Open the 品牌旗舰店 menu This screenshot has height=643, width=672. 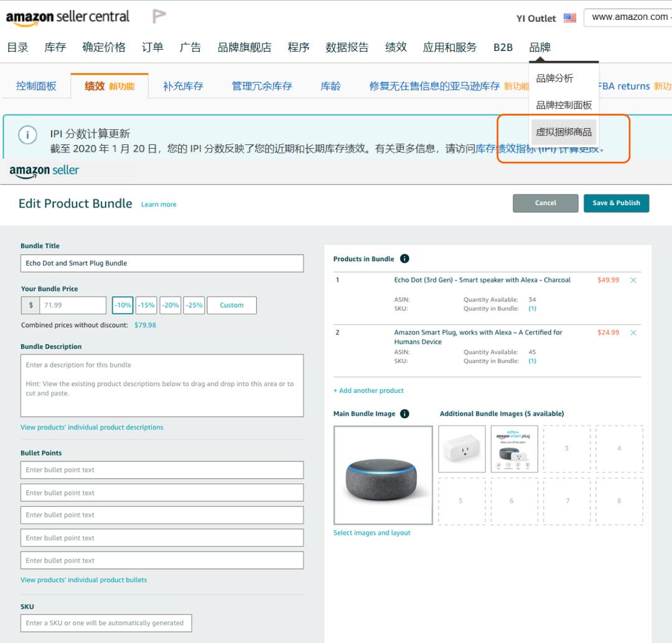tap(245, 47)
